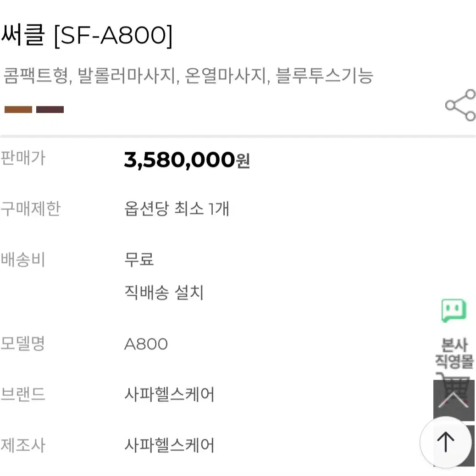Tap the 3,580,000원 price text
This screenshot has height=476, width=476.
187,160
